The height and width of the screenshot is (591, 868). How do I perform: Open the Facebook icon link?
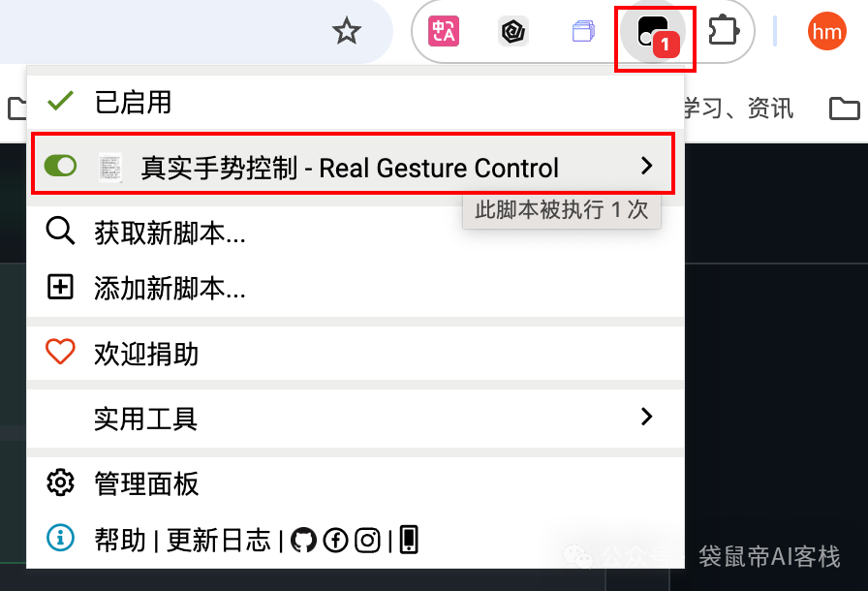tap(335, 540)
